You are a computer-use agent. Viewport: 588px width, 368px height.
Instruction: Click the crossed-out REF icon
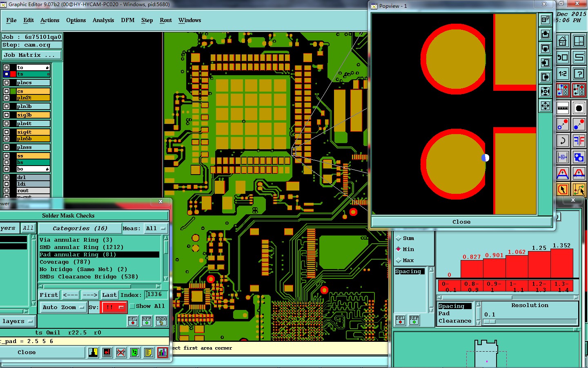(x=121, y=352)
